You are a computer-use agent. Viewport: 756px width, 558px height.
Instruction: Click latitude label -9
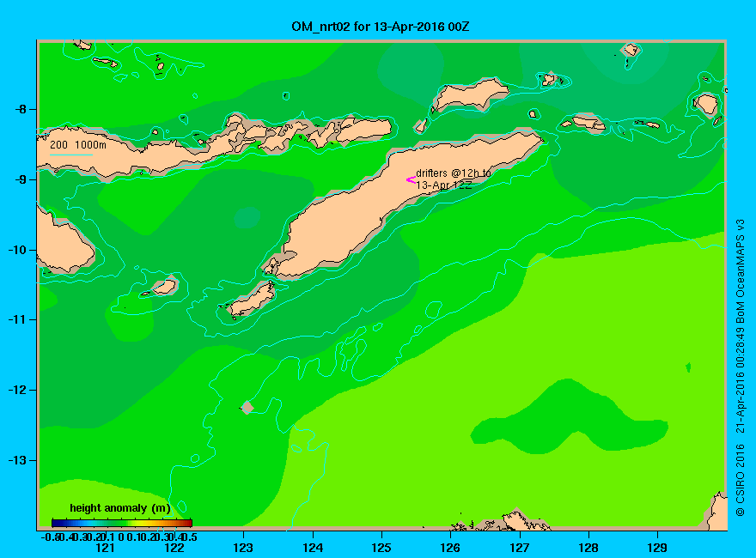[x=21, y=179]
